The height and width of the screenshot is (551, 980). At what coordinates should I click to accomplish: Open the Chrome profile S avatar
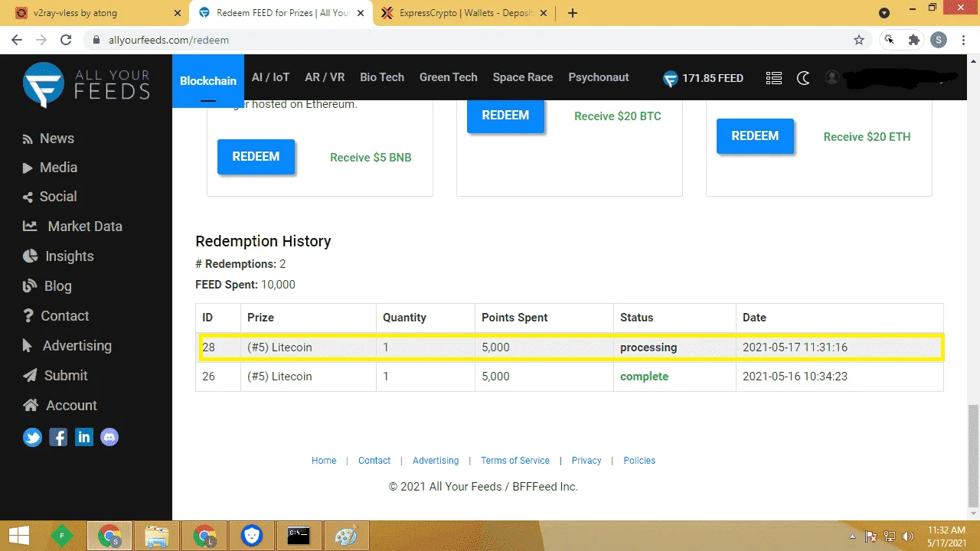click(939, 40)
